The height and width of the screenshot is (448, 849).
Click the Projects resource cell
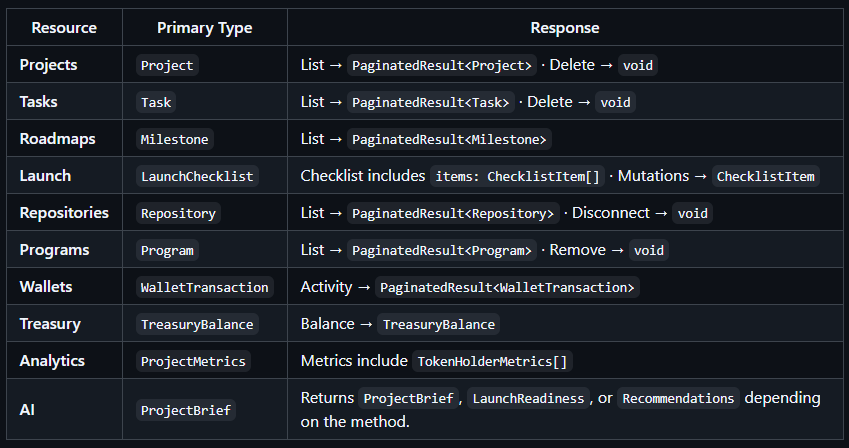coord(64,64)
